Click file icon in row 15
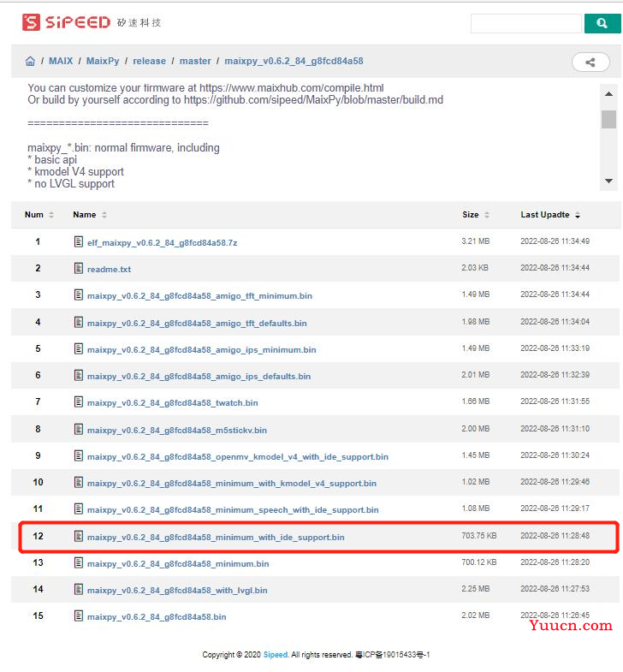Image resolution: width=623 pixels, height=672 pixels. click(x=79, y=616)
